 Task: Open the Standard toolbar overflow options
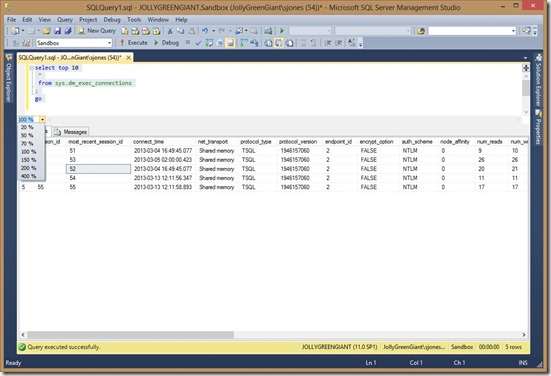point(535,31)
